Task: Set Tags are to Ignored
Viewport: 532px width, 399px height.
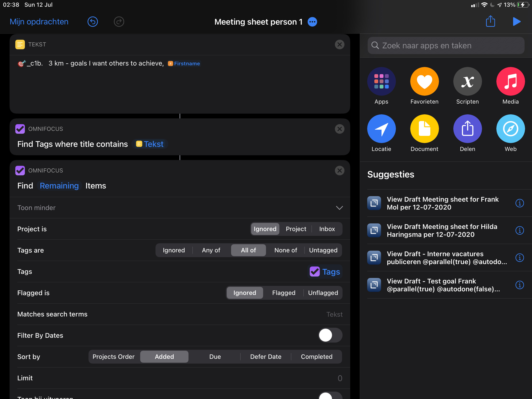Action: point(174,250)
